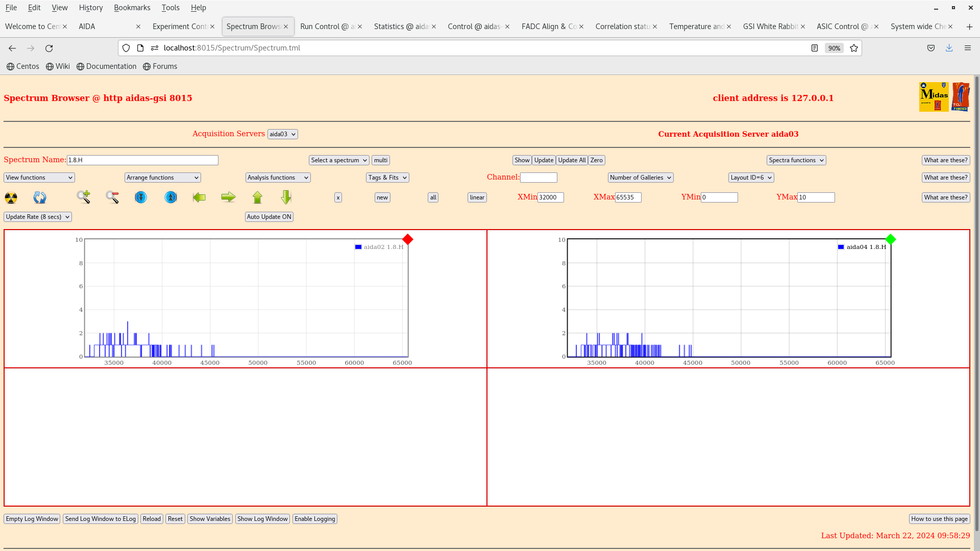This screenshot has width=980, height=551.
Task: Click the Midas logo
Action: tap(934, 97)
